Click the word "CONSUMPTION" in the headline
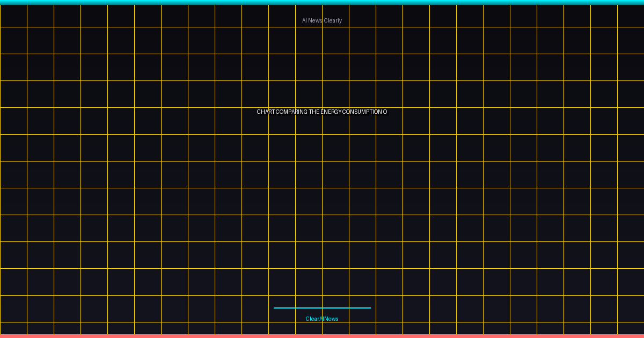This screenshot has width=644, height=338. click(x=362, y=112)
